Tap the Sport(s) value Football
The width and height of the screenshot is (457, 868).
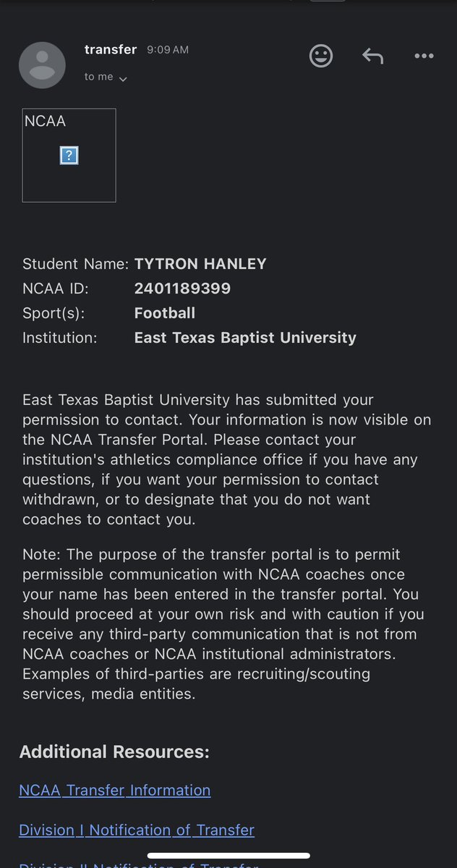point(165,313)
